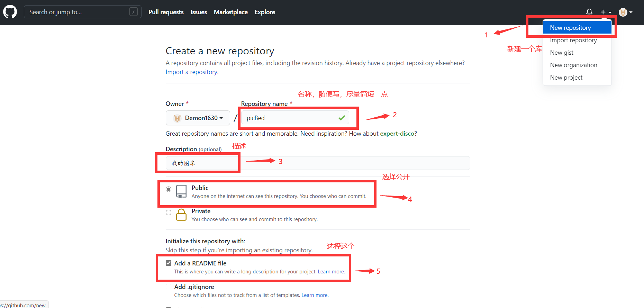Click the notifications bell icon
Screen dimensions: 644x308
(589, 12)
